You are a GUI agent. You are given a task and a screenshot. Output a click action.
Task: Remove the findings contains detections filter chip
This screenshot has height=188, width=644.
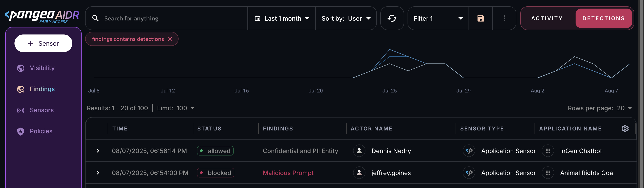[170, 39]
